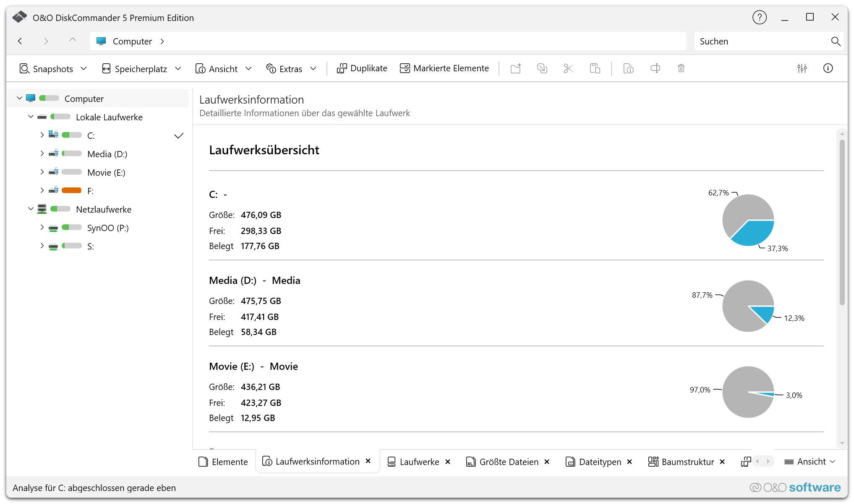This screenshot has width=854, height=504.
Task: Switch to the Größte Dateien tab
Action: 508,462
